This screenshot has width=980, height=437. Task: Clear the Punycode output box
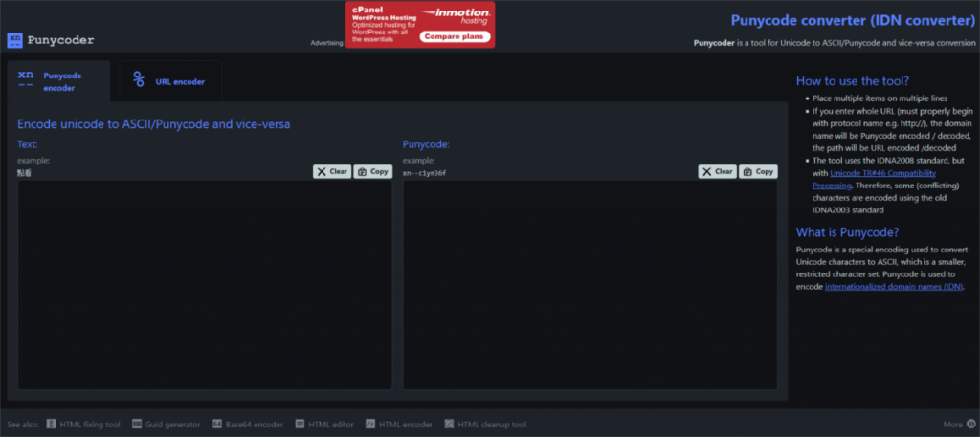[718, 172]
